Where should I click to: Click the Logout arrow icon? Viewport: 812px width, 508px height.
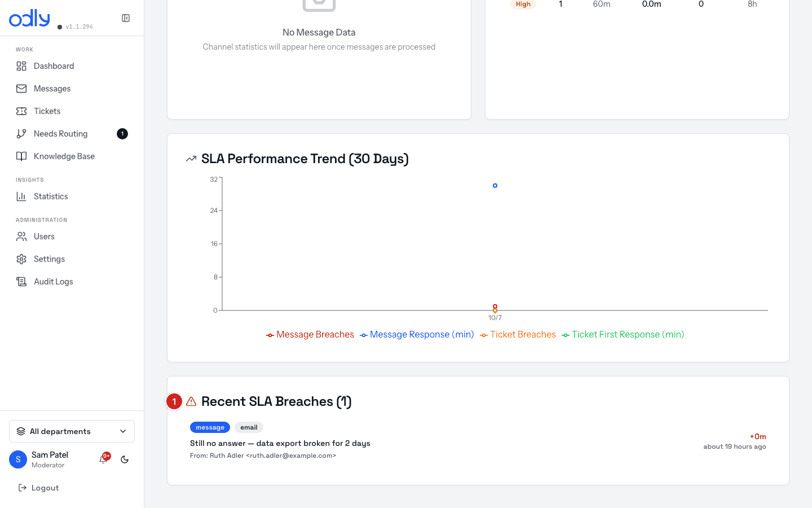pos(23,488)
